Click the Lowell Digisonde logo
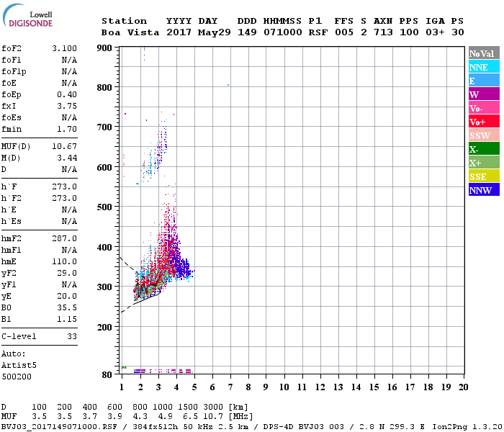Viewport: 504px width, 432px height. pos(27,15)
